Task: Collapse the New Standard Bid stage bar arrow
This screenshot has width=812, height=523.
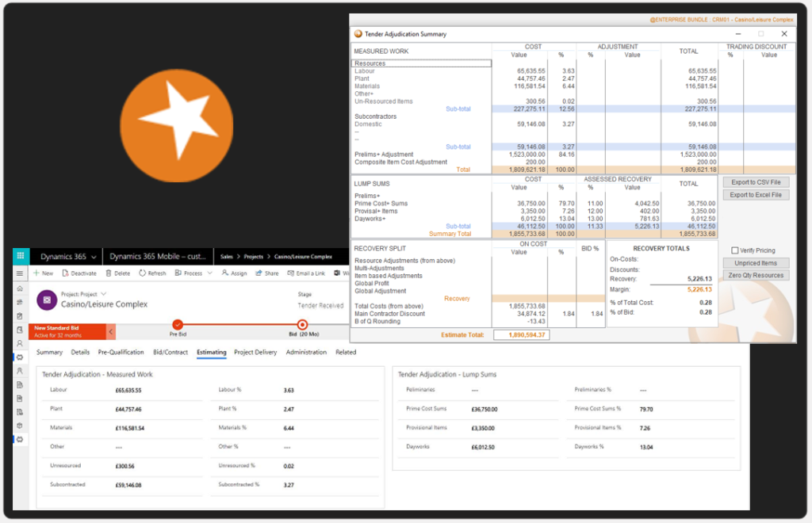Action: tap(110, 331)
